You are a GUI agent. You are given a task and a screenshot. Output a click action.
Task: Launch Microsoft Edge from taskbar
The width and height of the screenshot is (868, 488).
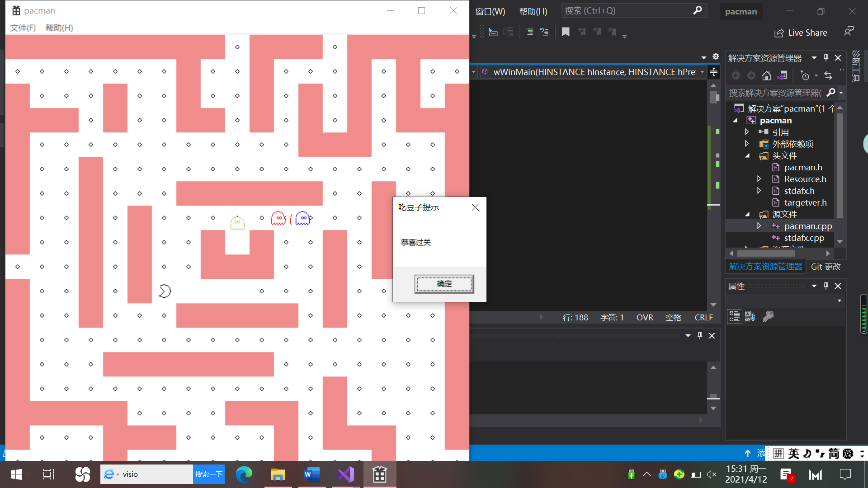click(x=244, y=474)
